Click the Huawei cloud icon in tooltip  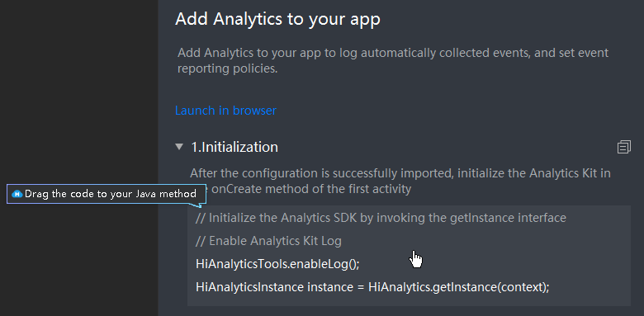coord(17,194)
